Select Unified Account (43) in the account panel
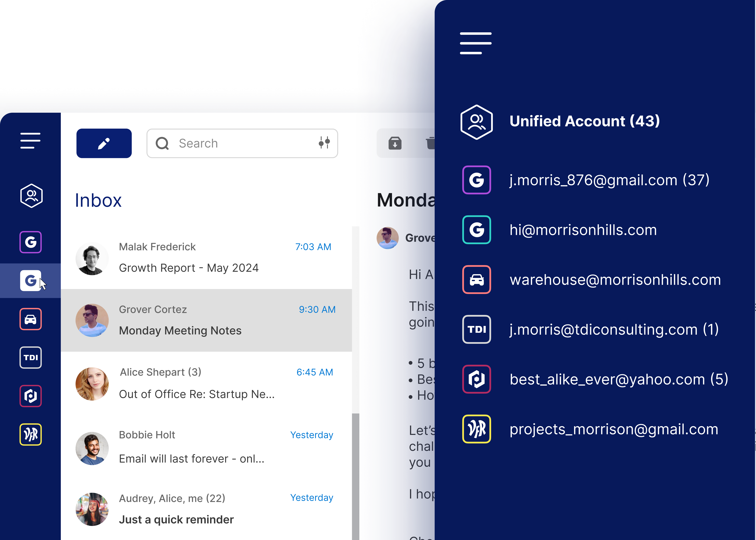Image resolution: width=756 pixels, height=540 pixels. pos(584,121)
